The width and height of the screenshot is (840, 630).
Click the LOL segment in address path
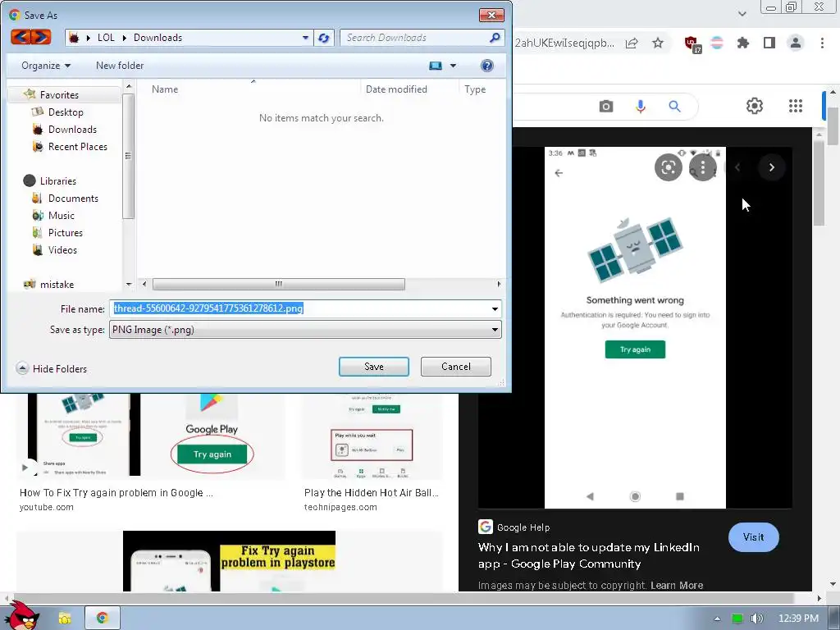(106, 38)
